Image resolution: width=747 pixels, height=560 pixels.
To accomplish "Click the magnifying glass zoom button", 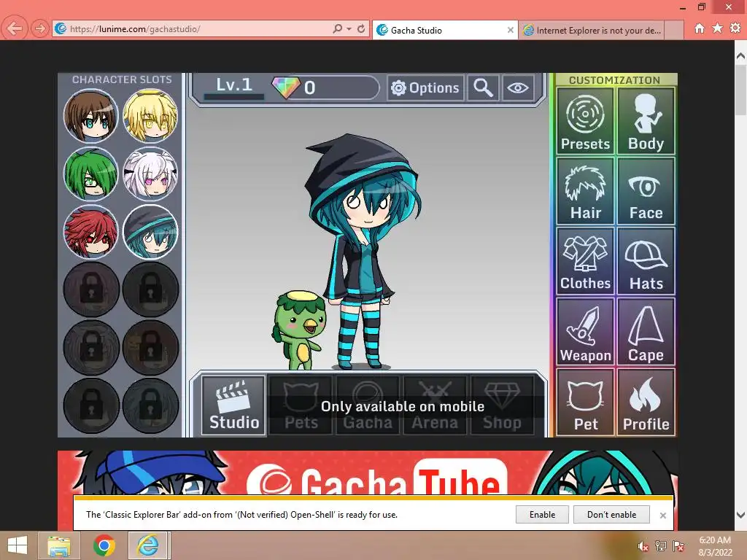I will (x=483, y=87).
